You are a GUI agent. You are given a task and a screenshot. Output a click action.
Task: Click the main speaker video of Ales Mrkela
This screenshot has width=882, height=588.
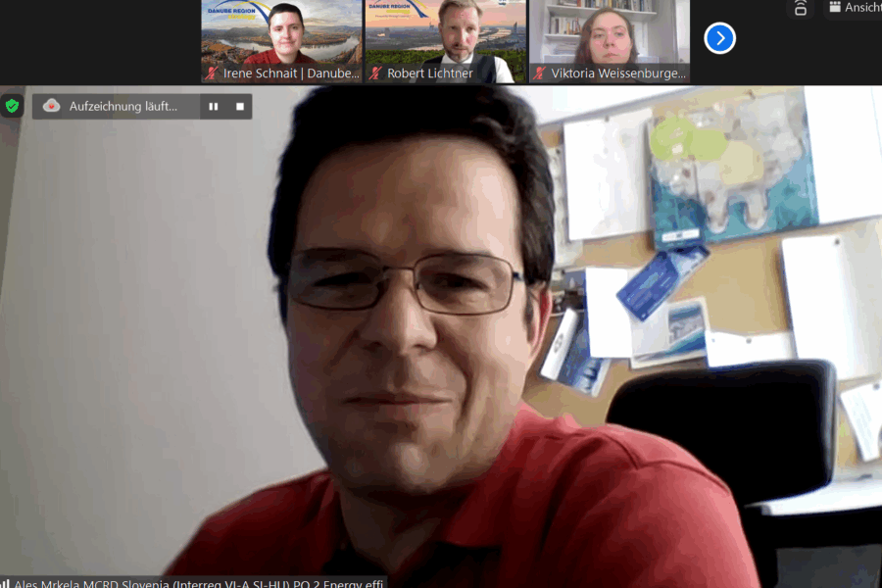[441, 343]
